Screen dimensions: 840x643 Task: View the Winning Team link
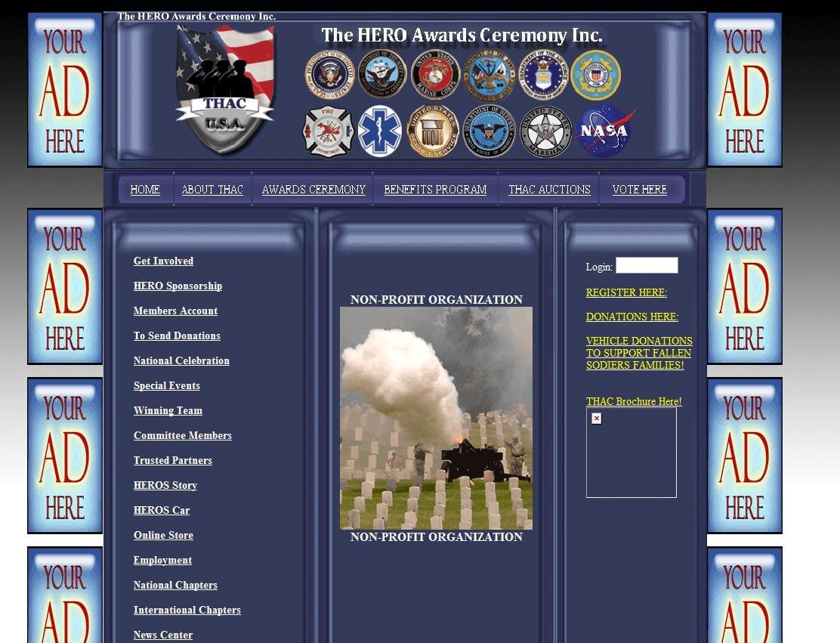click(x=168, y=410)
